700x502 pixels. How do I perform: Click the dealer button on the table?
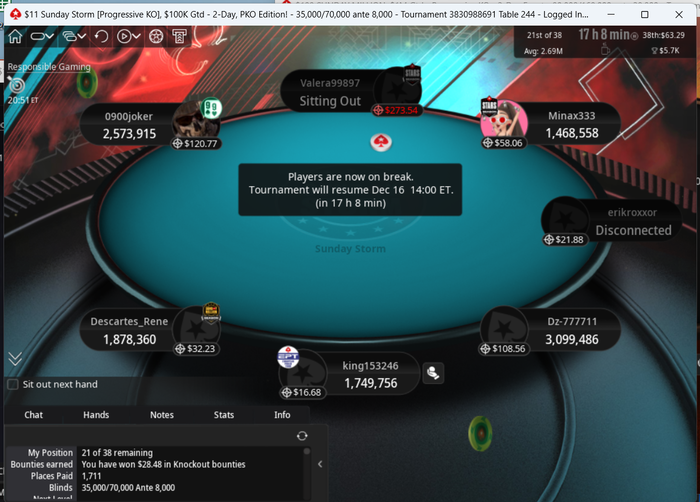pos(380,142)
